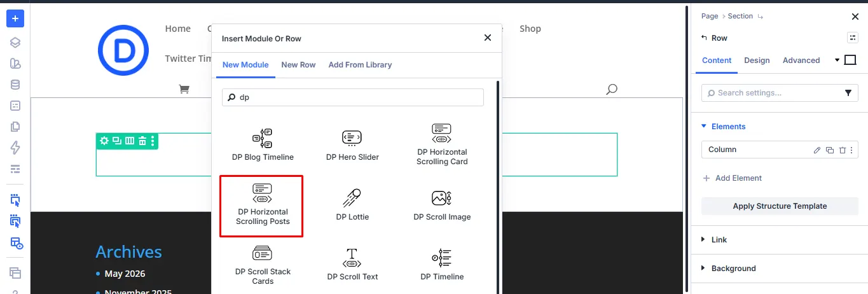Change row column structure icon
The height and width of the screenshot is (294, 868).
coord(130,141)
